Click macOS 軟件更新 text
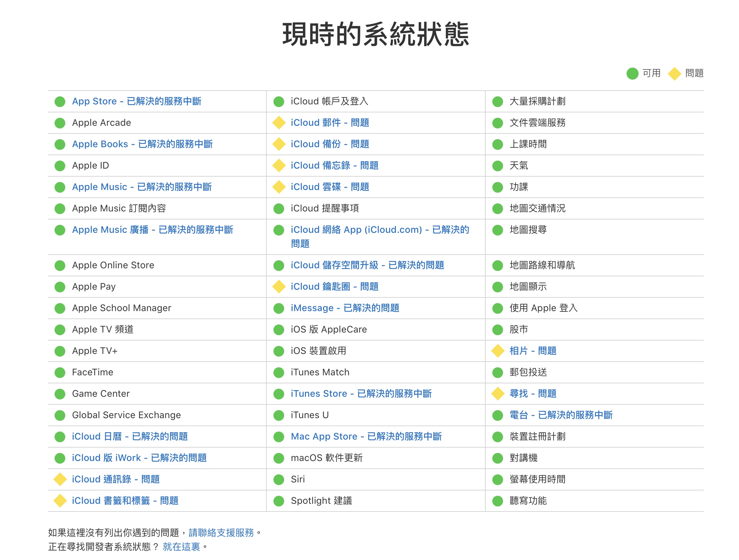 point(327,458)
